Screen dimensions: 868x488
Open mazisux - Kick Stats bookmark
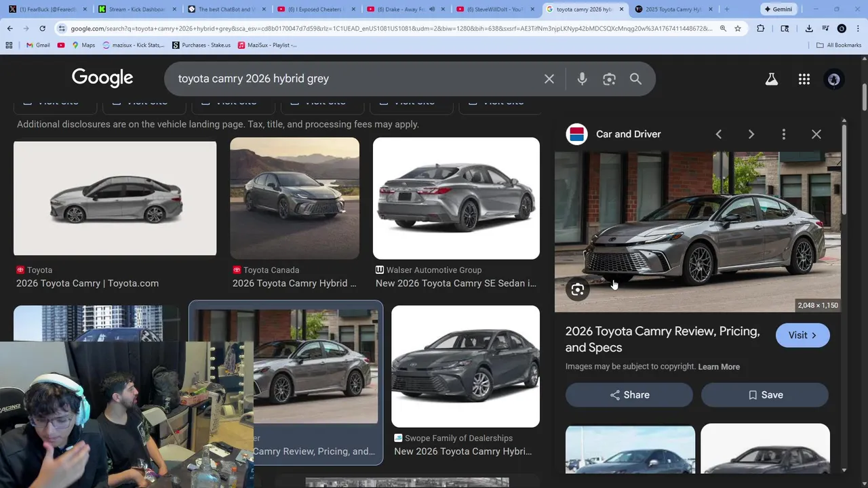[x=134, y=45]
